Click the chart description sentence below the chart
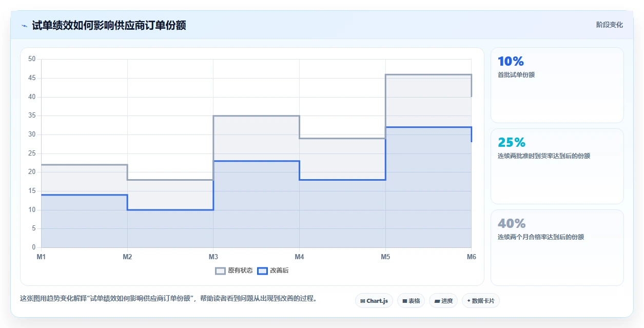 [x=168, y=298]
